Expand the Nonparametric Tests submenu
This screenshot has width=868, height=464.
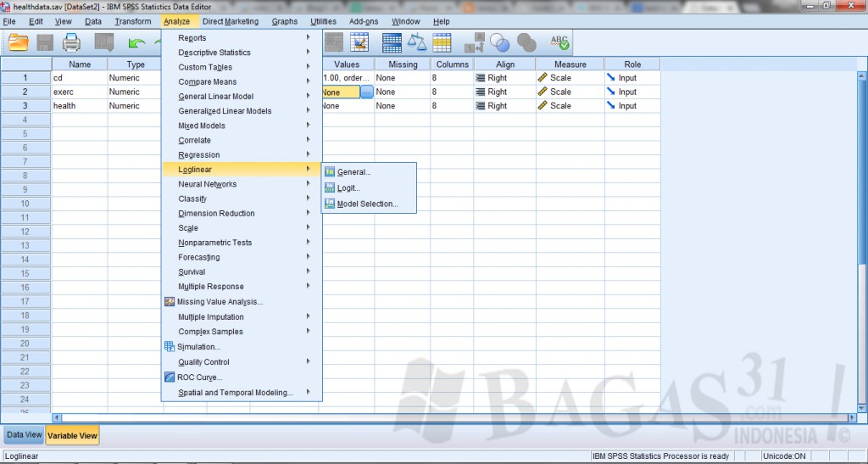click(242, 243)
